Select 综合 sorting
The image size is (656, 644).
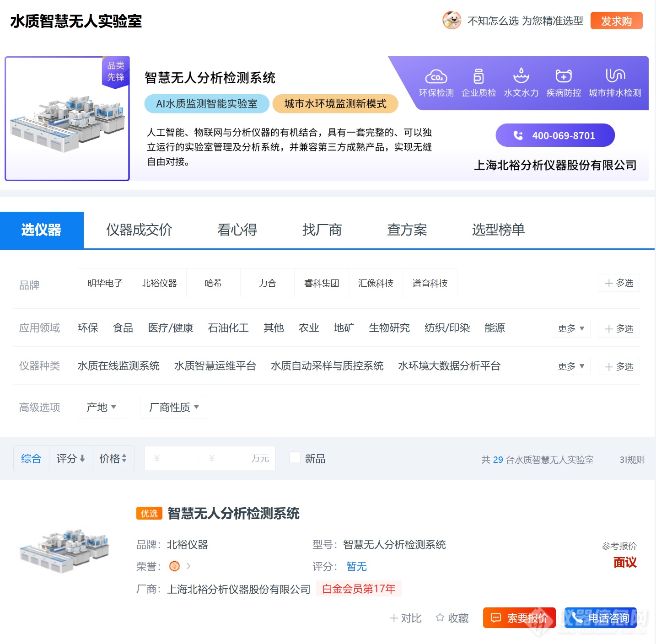pyautogui.click(x=31, y=458)
